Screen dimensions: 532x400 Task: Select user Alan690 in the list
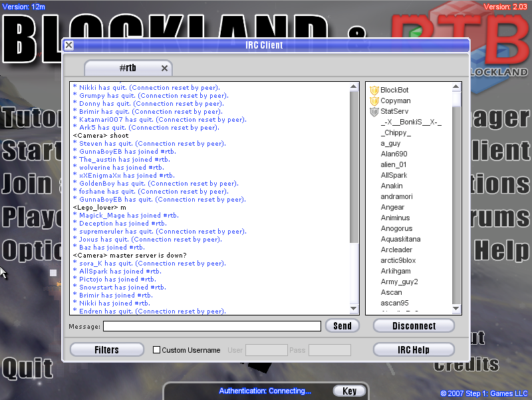(394, 154)
